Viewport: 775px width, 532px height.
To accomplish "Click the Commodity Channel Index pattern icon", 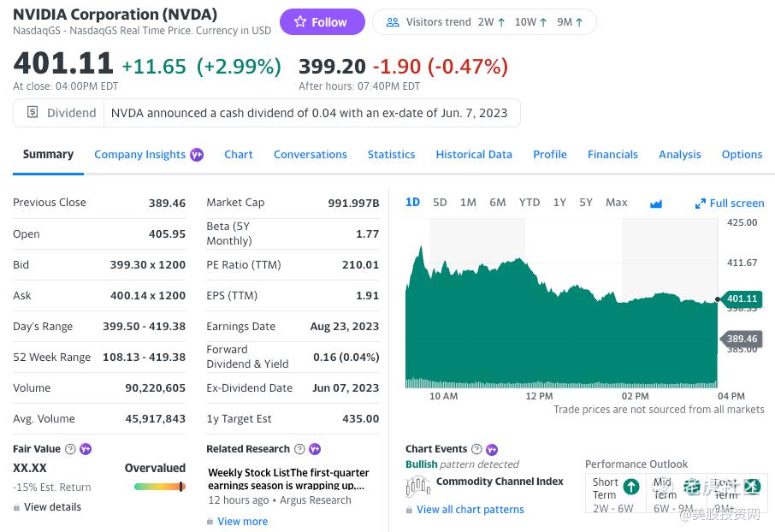I will pyautogui.click(x=417, y=486).
